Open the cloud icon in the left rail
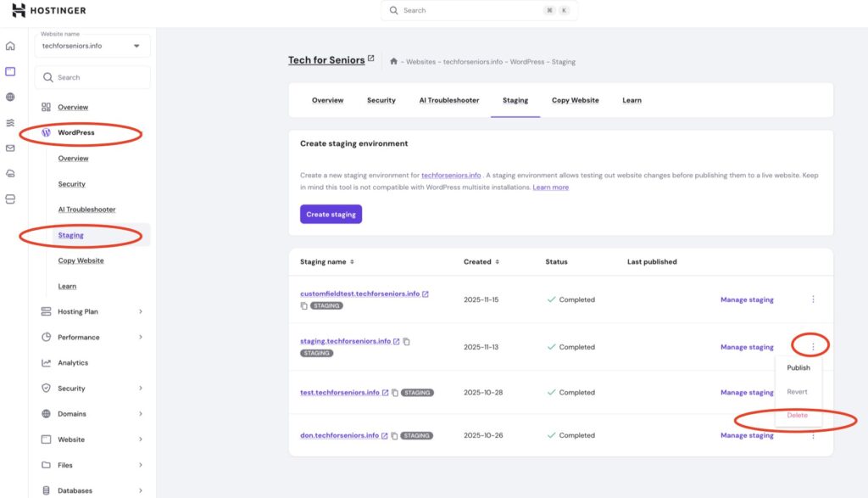 click(10, 173)
